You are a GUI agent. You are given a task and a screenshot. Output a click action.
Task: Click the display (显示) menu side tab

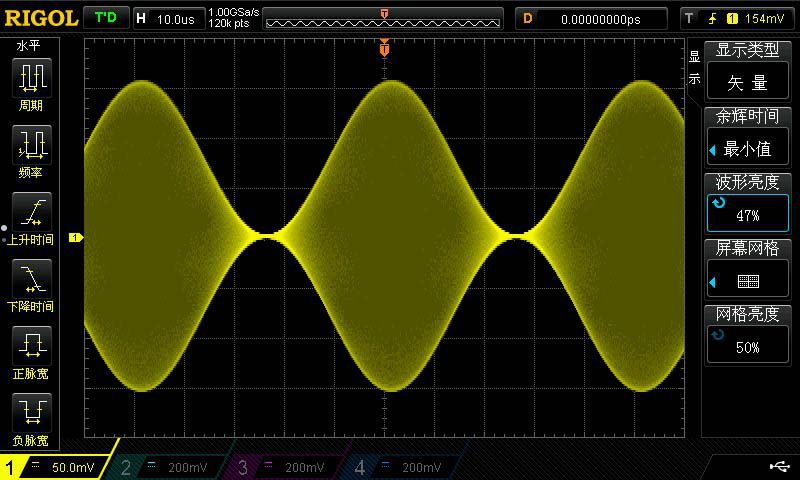[695, 70]
